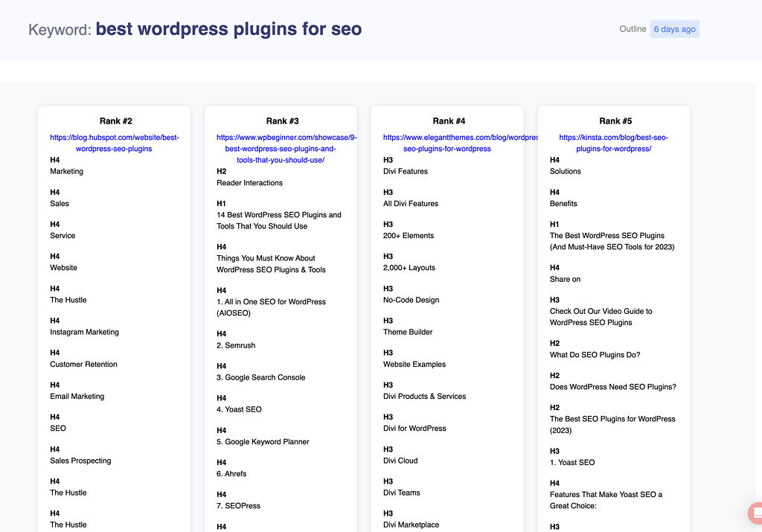Select the keyword title "best wordpress plugins for seo"
The image size is (762, 532).
[x=228, y=29]
